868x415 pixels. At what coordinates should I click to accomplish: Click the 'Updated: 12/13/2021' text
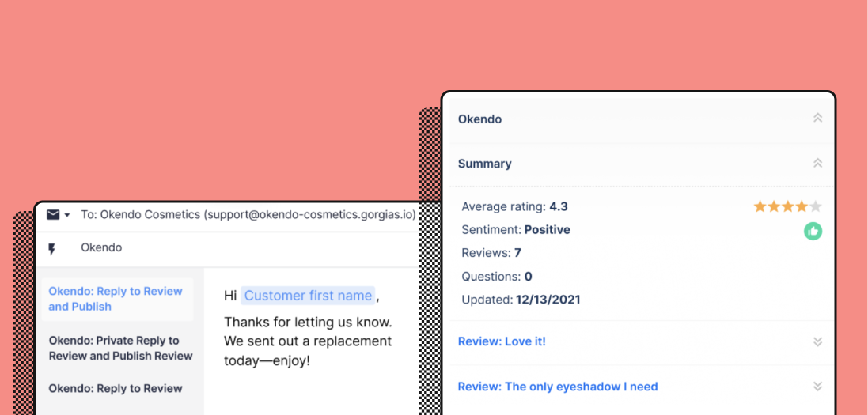tap(521, 300)
